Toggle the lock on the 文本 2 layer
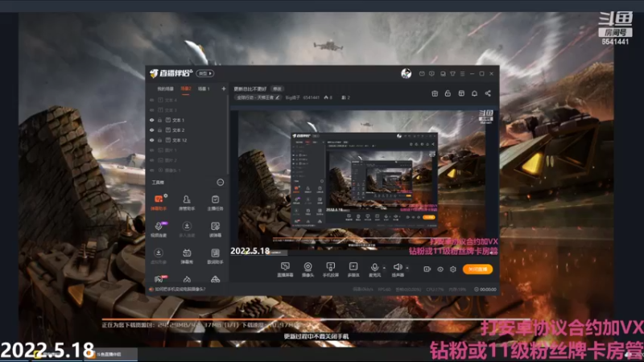644x362 pixels. coord(159,130)
